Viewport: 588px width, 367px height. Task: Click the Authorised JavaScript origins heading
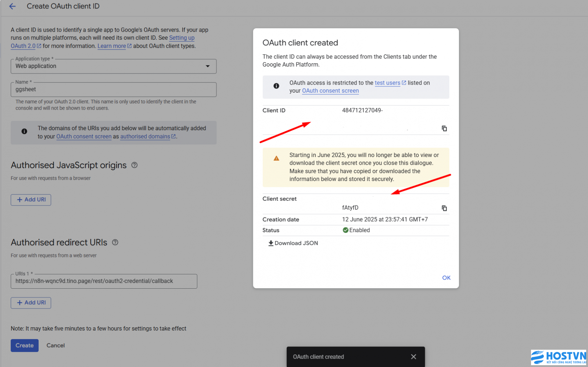[x=69, y=165]
